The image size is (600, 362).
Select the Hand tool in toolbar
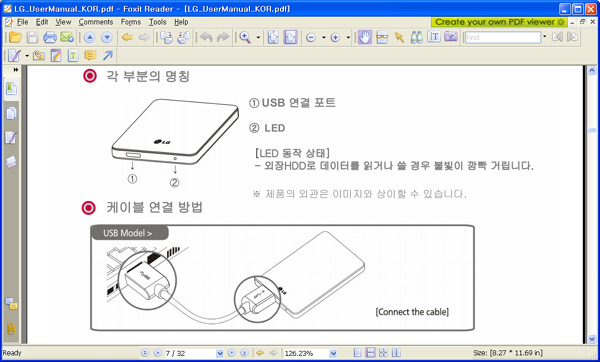[x=365, y=38]
